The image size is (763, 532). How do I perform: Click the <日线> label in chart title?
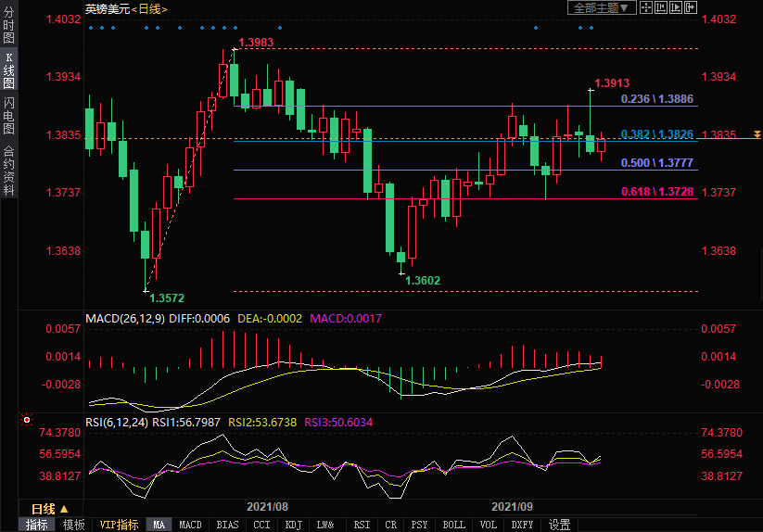click(150, 8)
